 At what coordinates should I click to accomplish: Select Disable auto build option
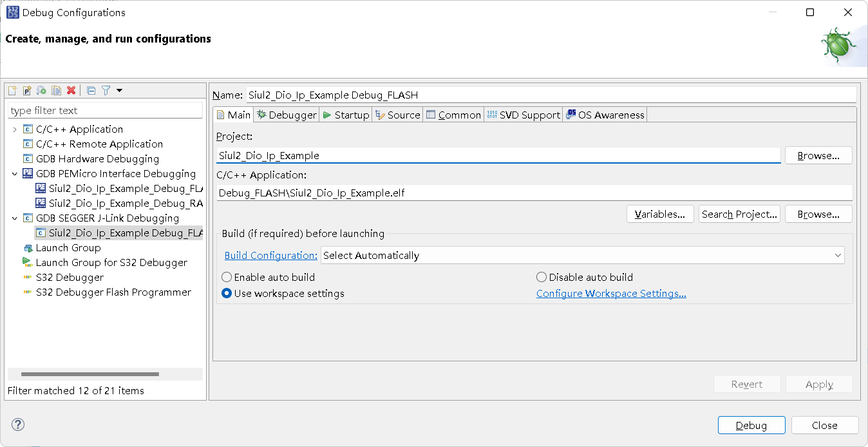tap(542, 277)
